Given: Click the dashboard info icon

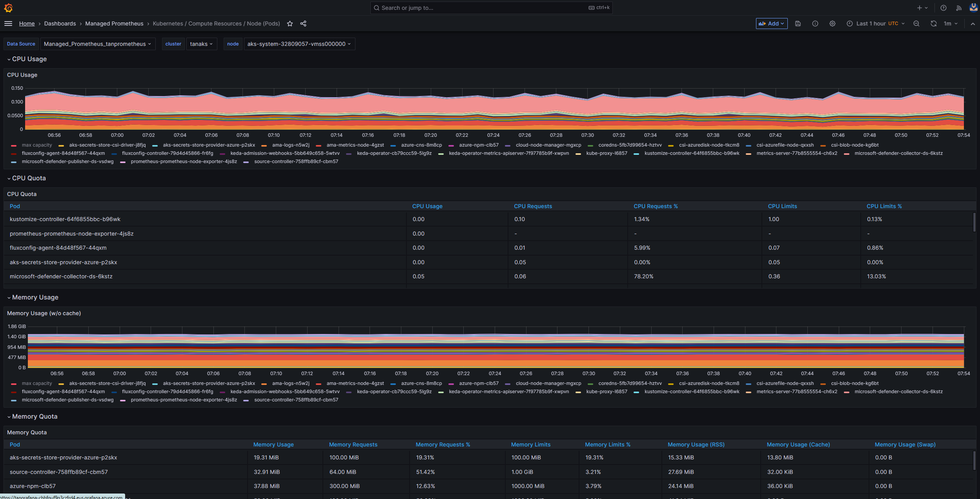Looking at the screenshot, I should pos(815,24).
